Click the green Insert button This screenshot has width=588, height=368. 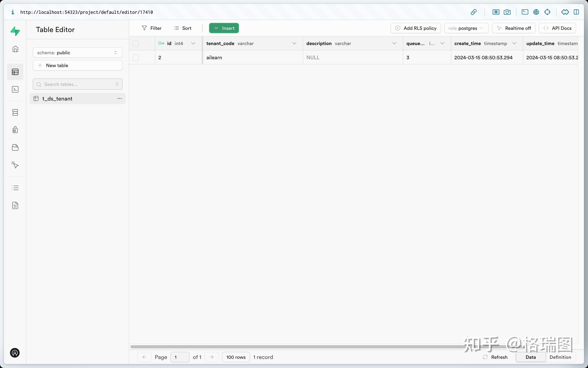[224, 28]
